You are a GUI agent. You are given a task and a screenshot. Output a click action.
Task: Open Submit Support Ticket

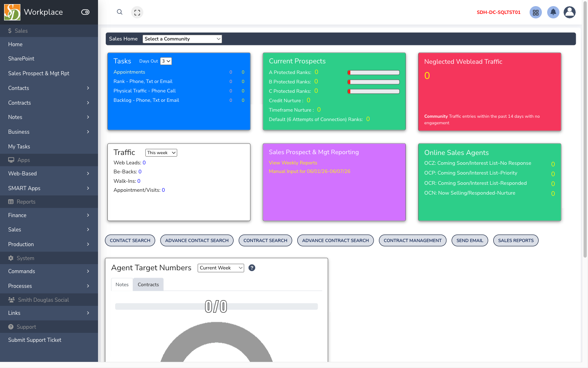pos(49,340)
